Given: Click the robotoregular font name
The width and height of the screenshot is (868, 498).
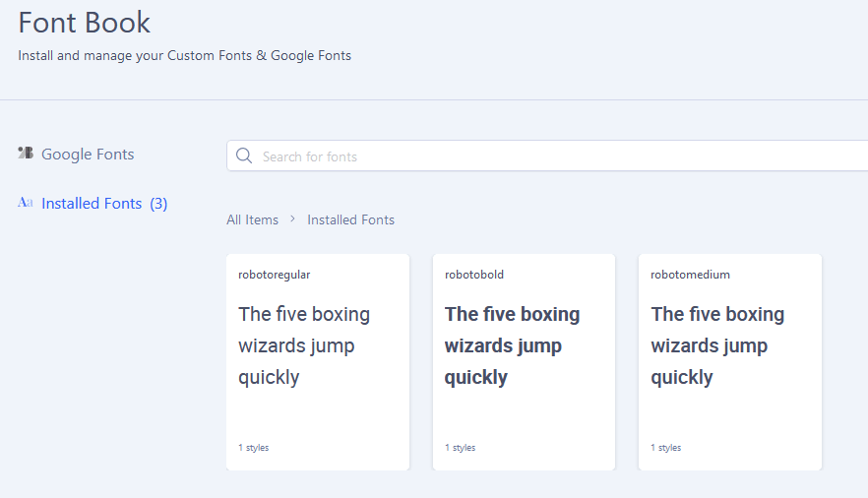Looking at the screenshot, I should coord(274,275).
